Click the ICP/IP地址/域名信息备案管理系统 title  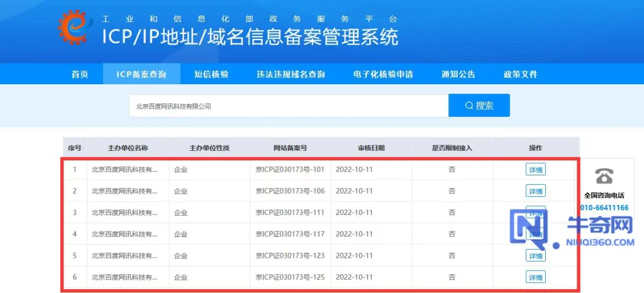pos(250,37)
